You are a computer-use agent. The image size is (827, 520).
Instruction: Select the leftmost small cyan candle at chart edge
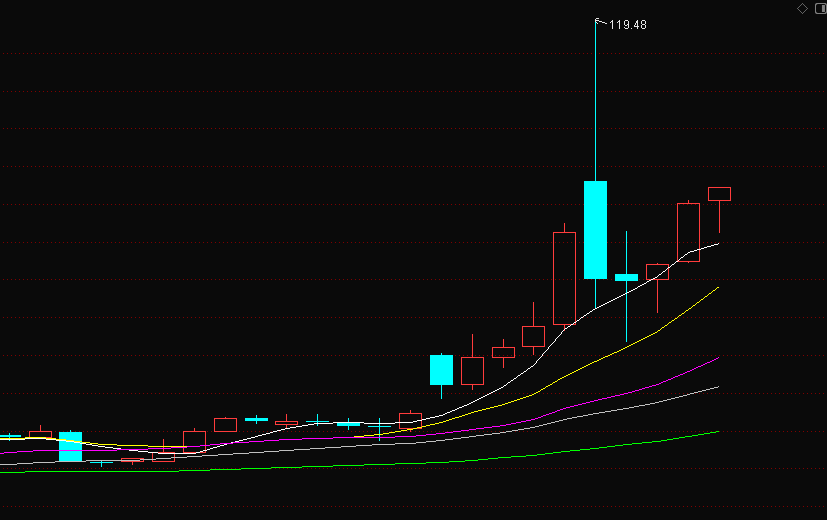pyautogui.click(x=10, y=436)
